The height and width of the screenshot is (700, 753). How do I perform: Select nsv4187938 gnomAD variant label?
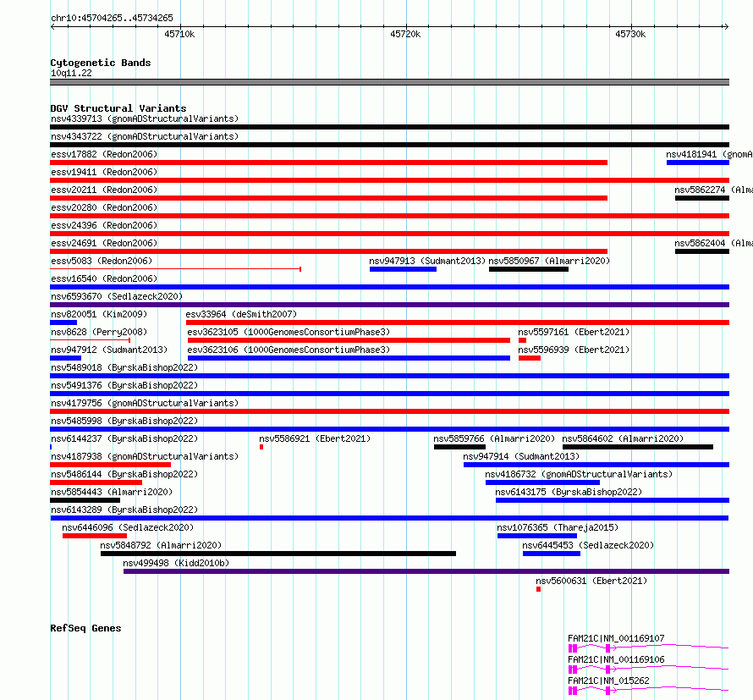[x=145, y=456]
